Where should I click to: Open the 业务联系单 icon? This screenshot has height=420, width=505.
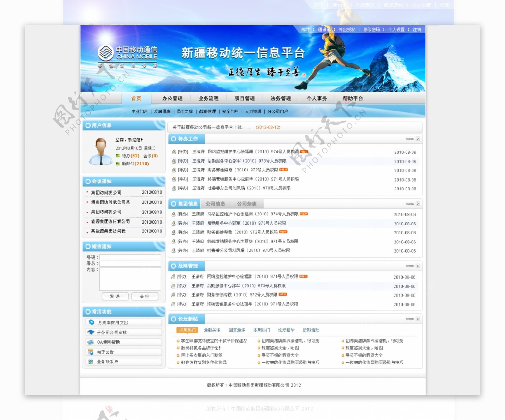pos(91,362)
